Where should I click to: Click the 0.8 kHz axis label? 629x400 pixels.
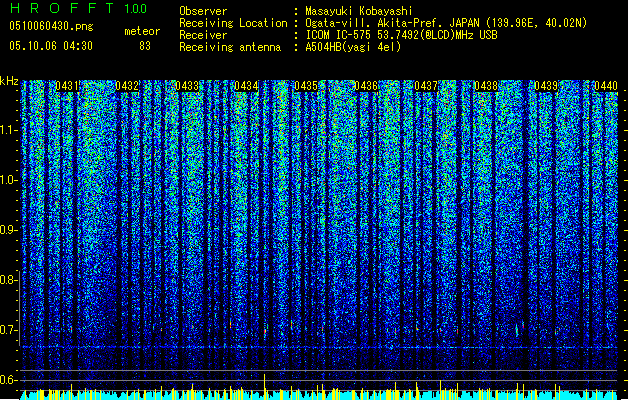point(8,280)
